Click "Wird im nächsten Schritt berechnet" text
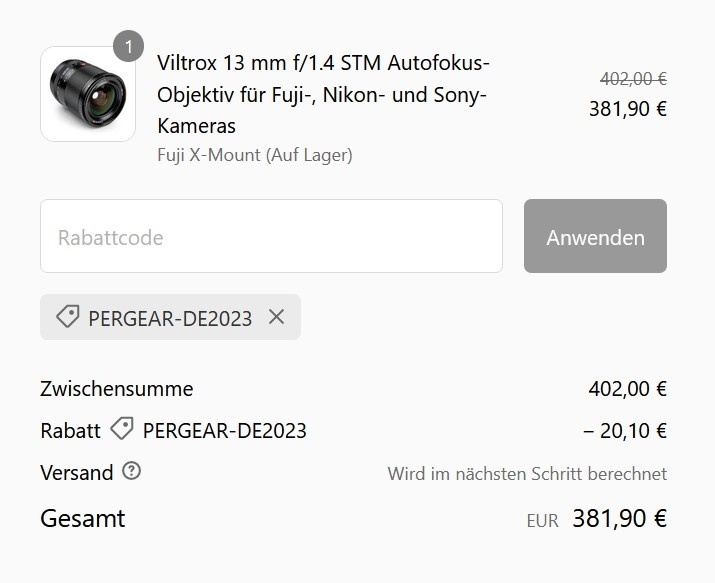This screenshot has width=715, height=583. pos(527,473)
